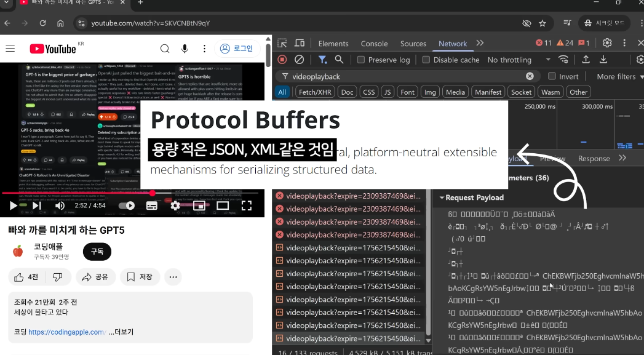Screen dimensions: 644x355
Task: Switch to the Console tab
Action: [x=374, y=44]
